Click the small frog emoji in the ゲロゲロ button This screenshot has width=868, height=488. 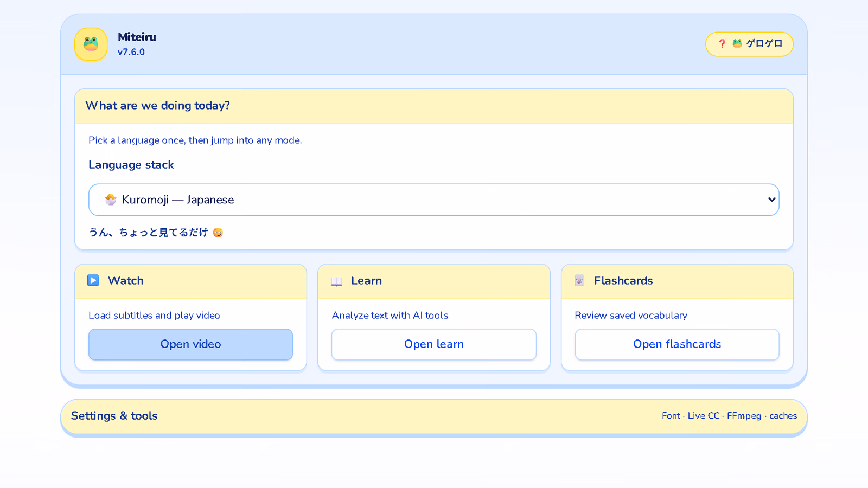pyautogui.click(x=737, y=43)
